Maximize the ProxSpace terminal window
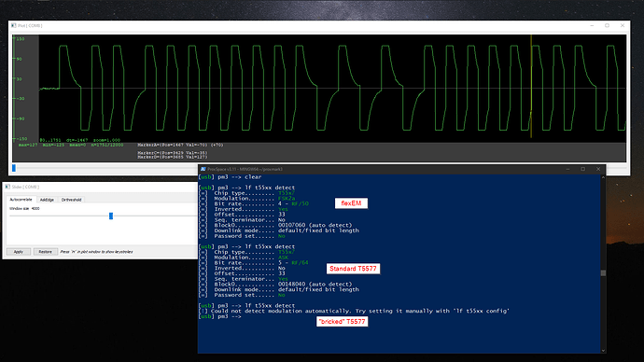Viewport: 644px width, 362px height. 582,169
